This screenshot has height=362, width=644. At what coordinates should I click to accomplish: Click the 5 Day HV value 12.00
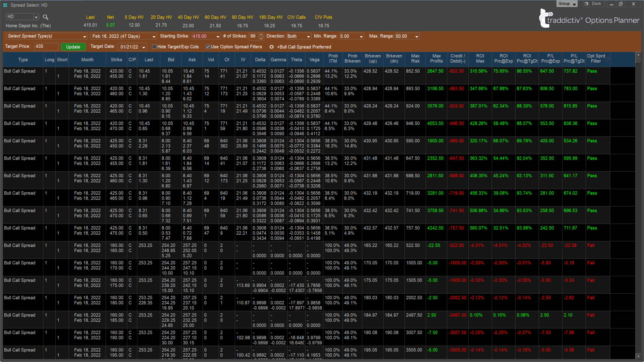tap(134, 25)
